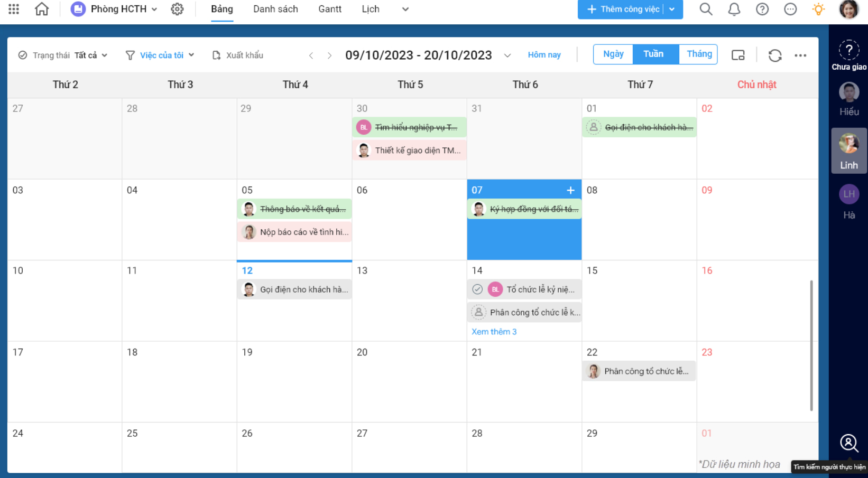Open notifications bell
Viewport: 868px width, 478px height.
(x=734, y=9)
